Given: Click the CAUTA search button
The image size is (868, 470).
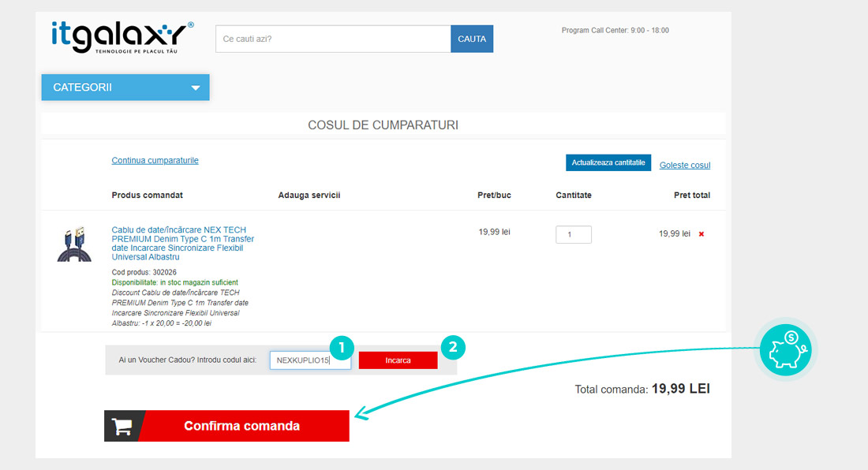Looking at the screenshot, I should tap(472, 39).
